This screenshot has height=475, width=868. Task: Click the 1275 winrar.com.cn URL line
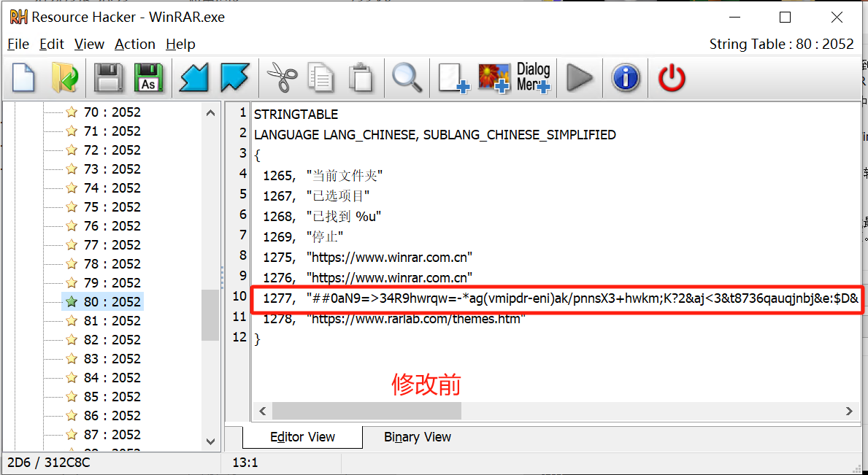[x=368, y=257]
